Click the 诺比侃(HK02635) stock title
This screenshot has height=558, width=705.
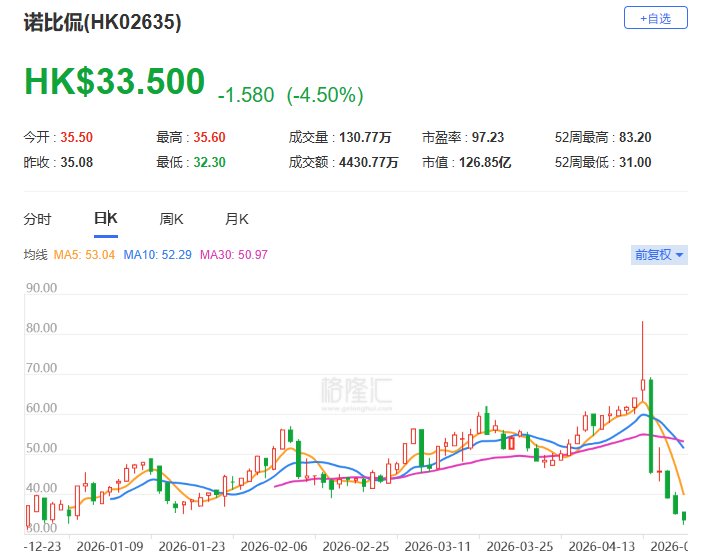[103, 22]
